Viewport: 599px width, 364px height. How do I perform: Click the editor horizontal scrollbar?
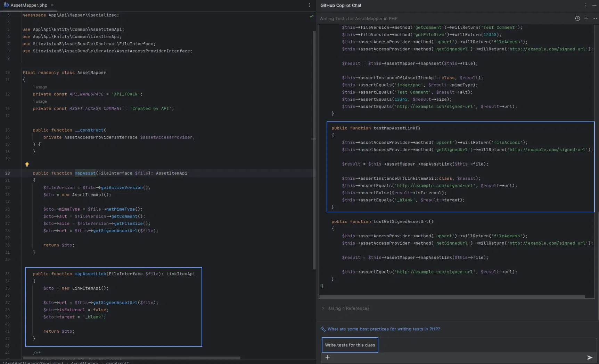point(131,358)
